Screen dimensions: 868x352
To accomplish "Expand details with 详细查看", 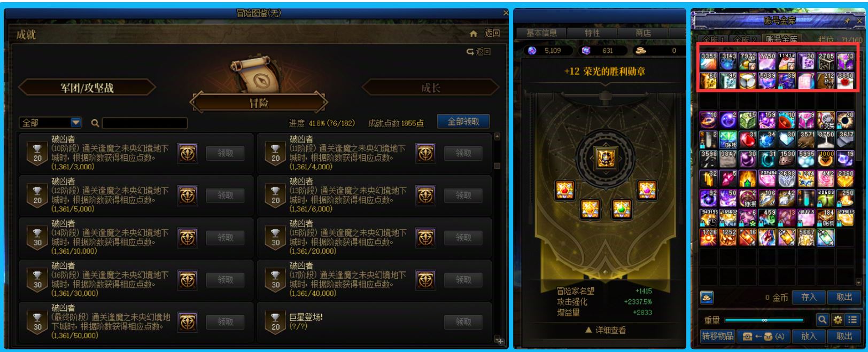I will point(605,330).
